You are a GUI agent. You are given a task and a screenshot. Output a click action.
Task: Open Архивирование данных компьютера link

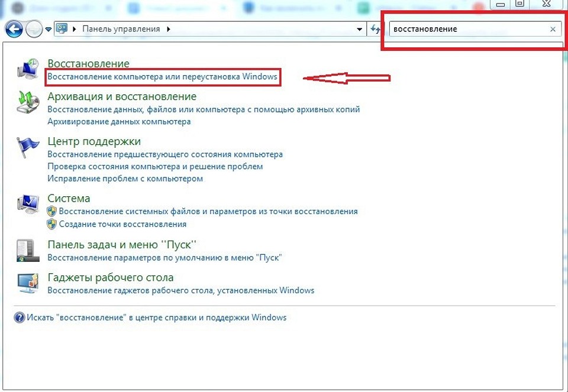[x=119, y=122]
